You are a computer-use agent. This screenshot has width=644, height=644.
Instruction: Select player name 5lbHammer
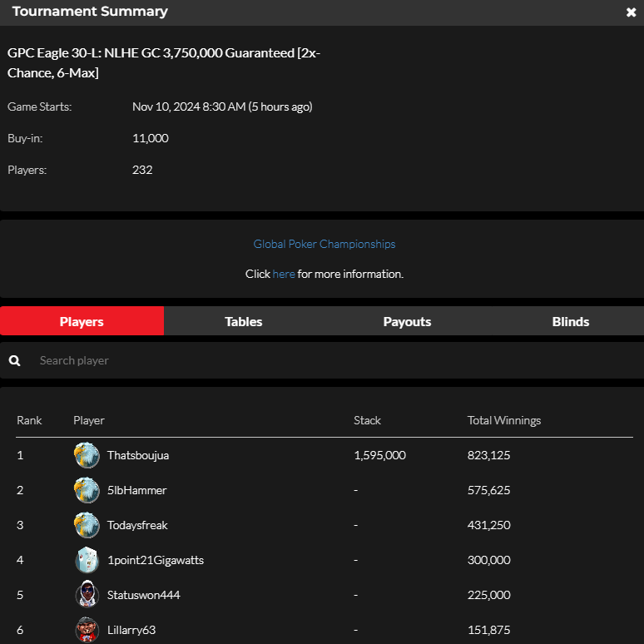point(136,490)
